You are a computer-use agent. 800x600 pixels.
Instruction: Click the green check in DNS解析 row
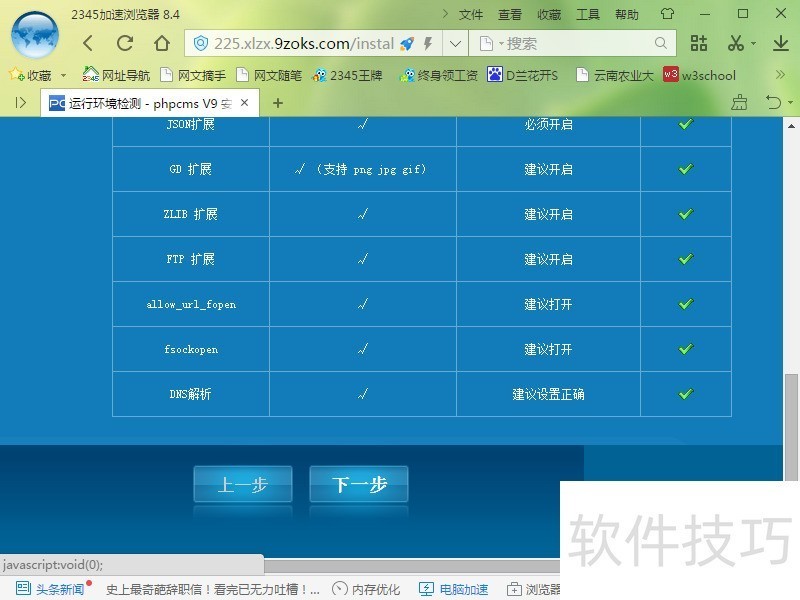point(686,393)
